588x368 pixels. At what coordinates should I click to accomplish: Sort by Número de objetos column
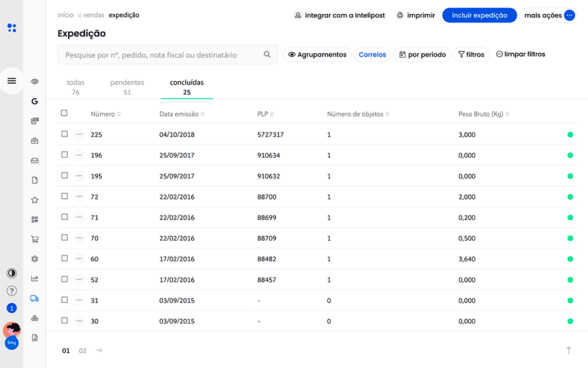pyautogui.click(x=358, y=114)
